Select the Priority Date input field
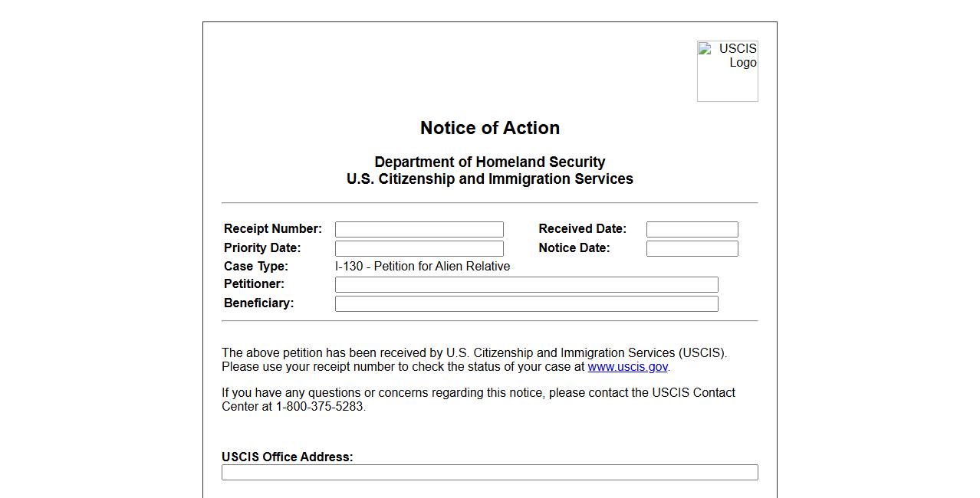The image size is (980, 498). (x=419, y=248)
